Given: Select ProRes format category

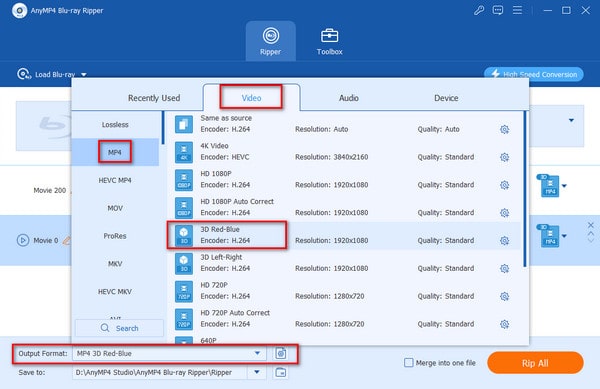Looking at the screenshot, I should coord(115,236).
